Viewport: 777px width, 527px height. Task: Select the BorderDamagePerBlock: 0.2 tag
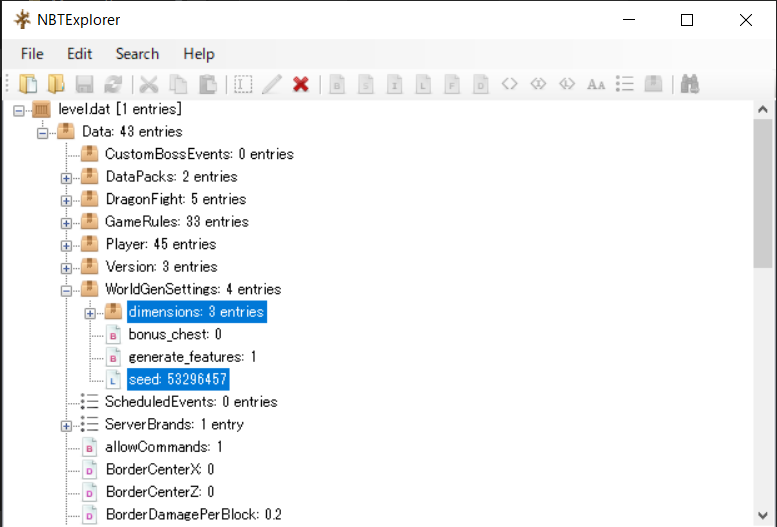coord(194,514)
